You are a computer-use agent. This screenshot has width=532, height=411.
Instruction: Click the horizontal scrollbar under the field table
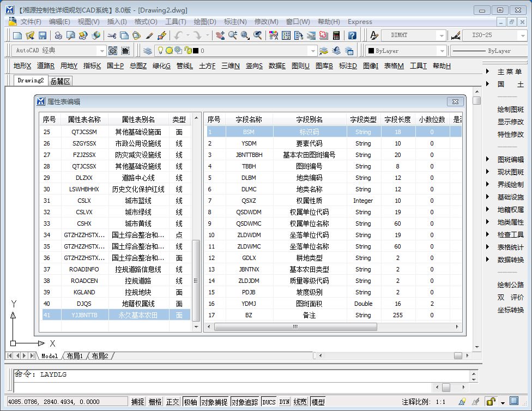(295, 327)
